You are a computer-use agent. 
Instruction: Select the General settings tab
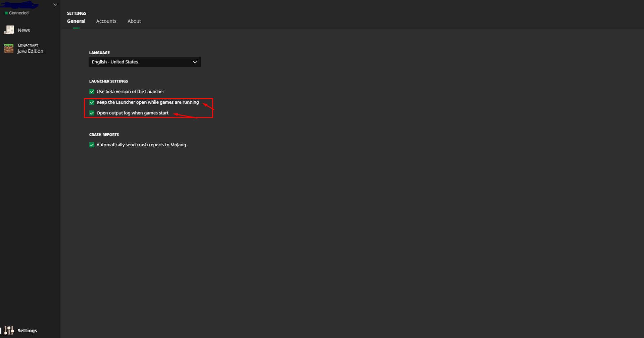click(76, 21)
